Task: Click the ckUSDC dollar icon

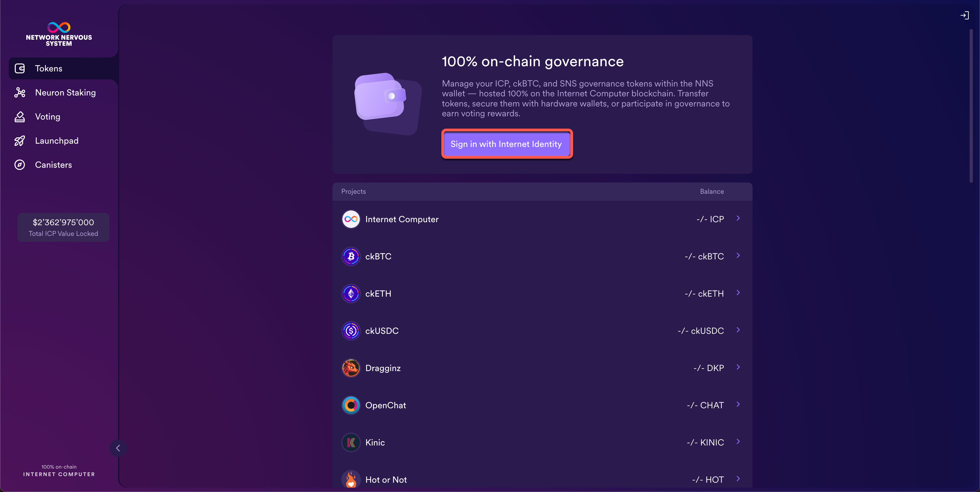Action: click(351, 331)
